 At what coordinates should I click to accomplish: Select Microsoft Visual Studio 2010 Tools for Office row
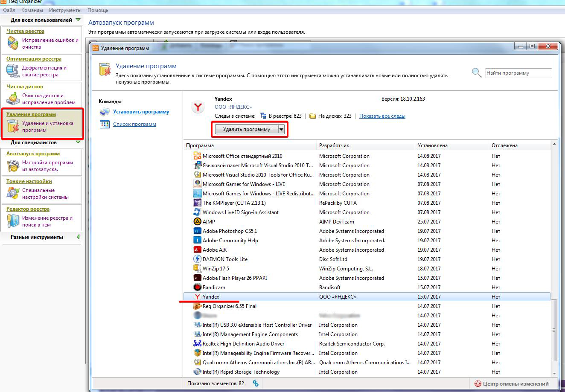(367, 174)
